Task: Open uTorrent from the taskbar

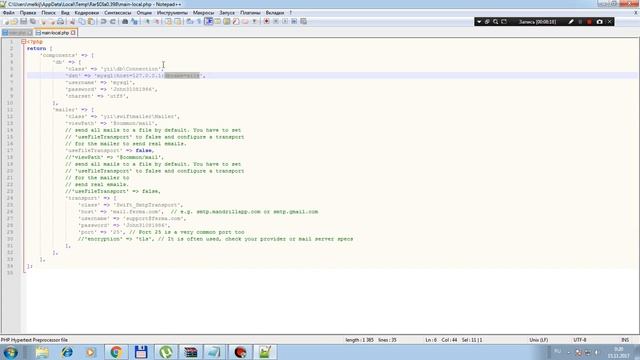Action: tap(166, 352)
